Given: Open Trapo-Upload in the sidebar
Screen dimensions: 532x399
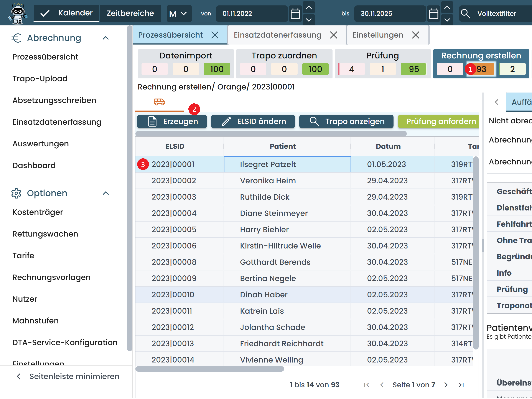Looking at the screenshot, I should pos(40,79).
